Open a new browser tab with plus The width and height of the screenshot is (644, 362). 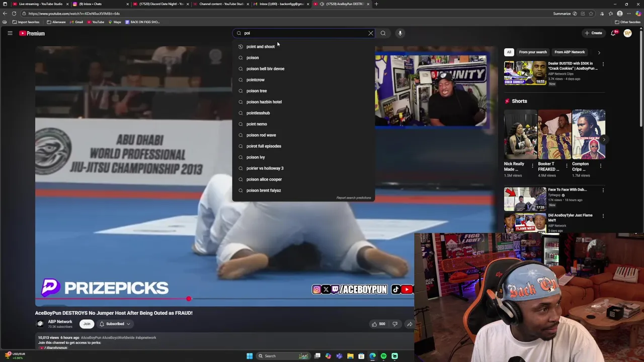coord(376,4)
